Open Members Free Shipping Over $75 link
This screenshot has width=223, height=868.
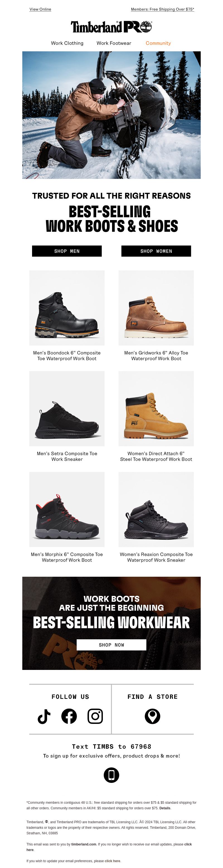[x=163, y=9]
